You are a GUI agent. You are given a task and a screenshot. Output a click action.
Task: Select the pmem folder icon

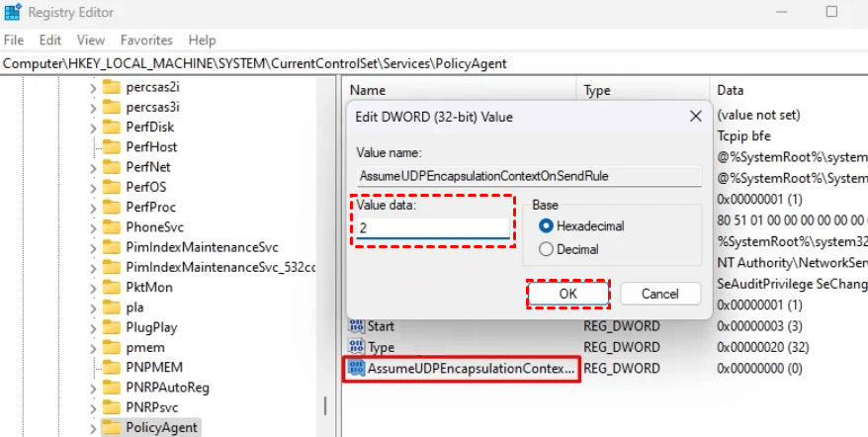(112, 347)
